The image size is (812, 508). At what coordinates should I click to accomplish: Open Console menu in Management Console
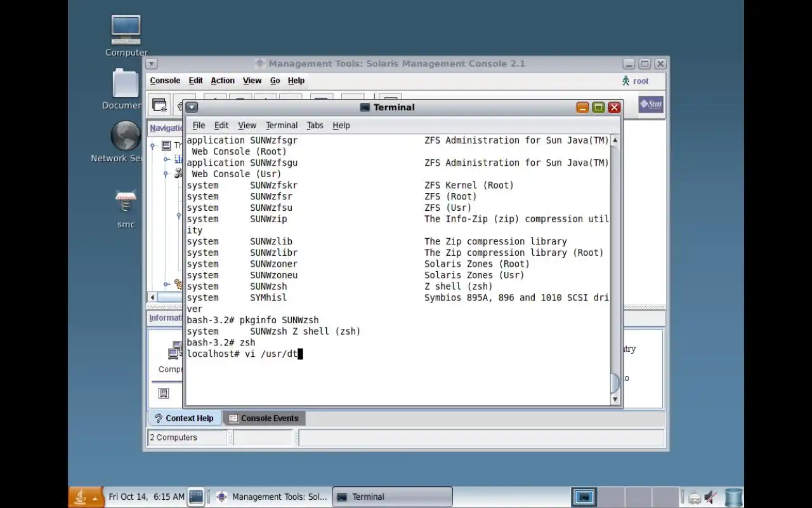[165, 81]
